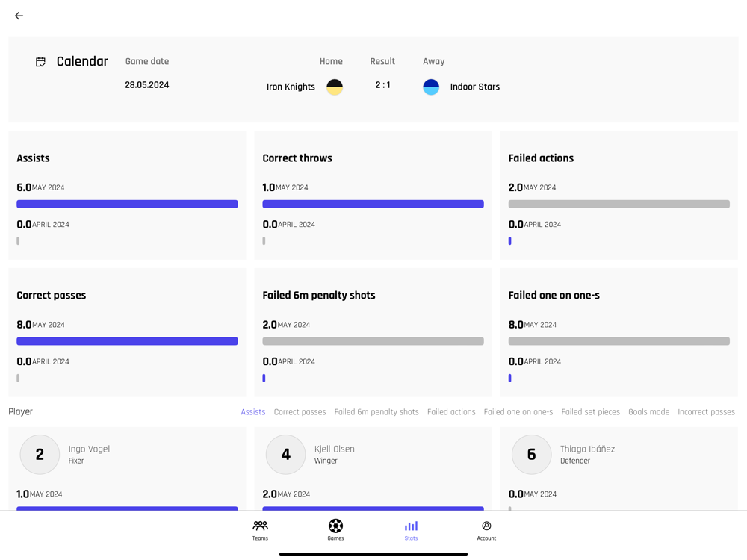Click the Iron Knights team badge
The width and height of the screenshot is (747, 560).
(335, 87)
